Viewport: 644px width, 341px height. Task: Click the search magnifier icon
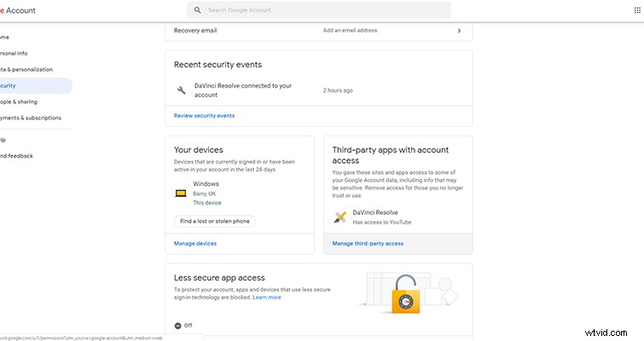tap(198, 10)
